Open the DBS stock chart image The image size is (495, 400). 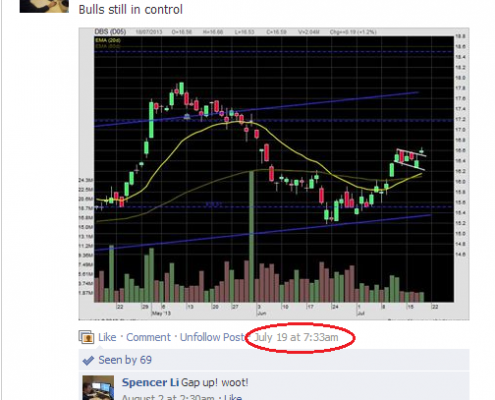coord(274,174)
